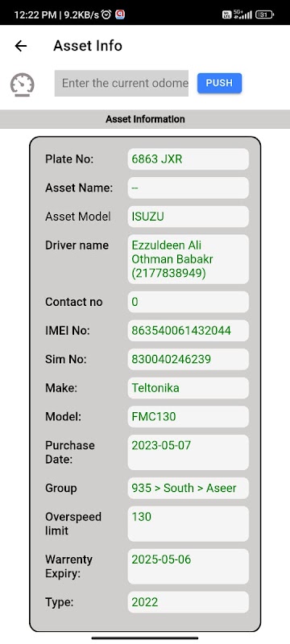290x644 pixels.
Task: Tap the Make value Teltonika
Action: click(188, 388)
